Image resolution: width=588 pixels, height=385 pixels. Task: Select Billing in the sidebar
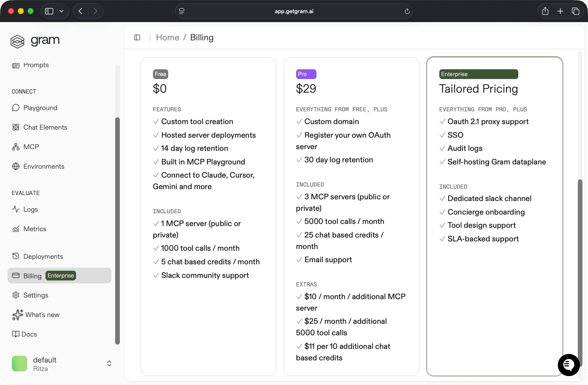coord(32,275)
